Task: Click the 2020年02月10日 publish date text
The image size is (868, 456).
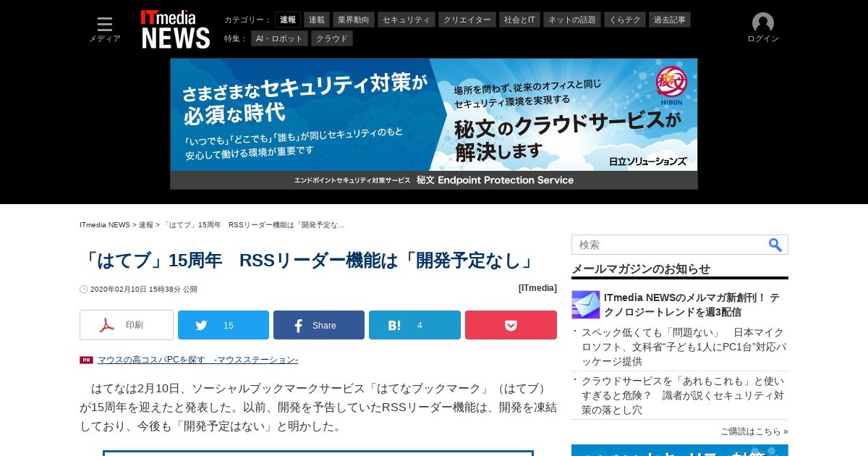Action: click(143, 289)
